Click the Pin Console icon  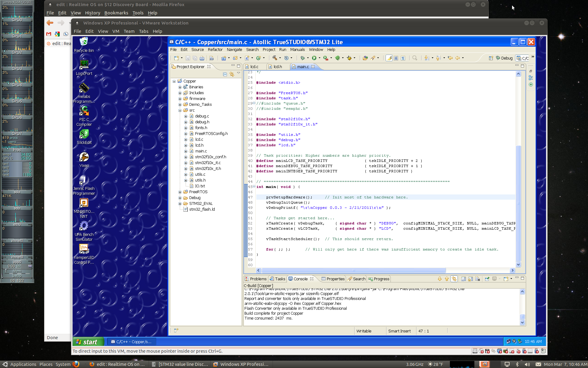pyautogui.click(x=487, y=279)
